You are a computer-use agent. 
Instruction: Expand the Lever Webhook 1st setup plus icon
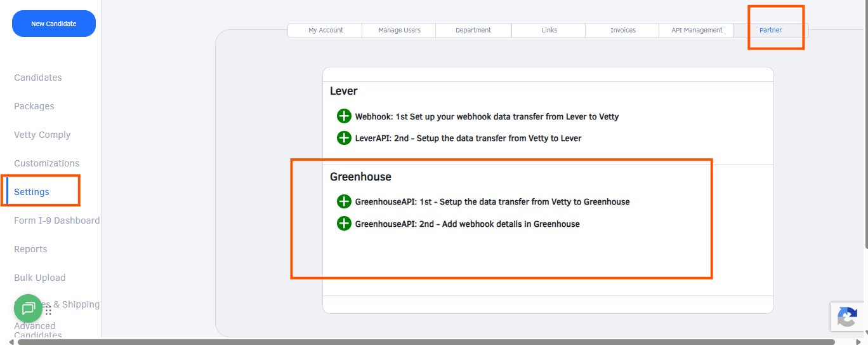pos(344,116)
